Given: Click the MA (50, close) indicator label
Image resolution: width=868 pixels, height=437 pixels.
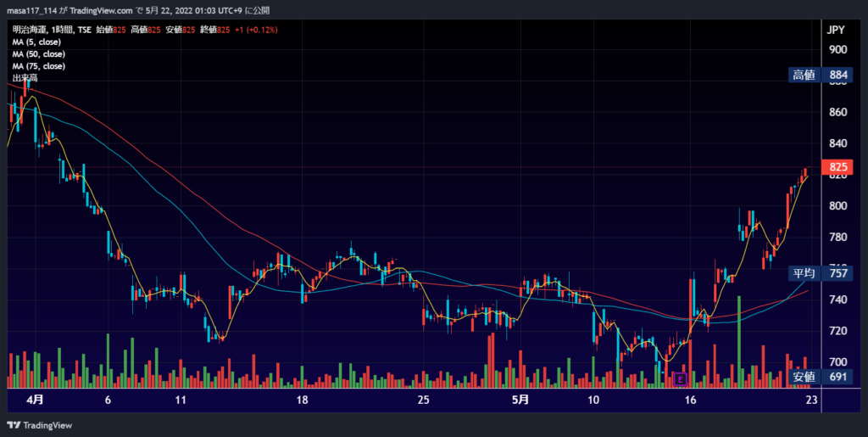Looking at the screenshot, I should pyautogui.click(x=39, y=54).
